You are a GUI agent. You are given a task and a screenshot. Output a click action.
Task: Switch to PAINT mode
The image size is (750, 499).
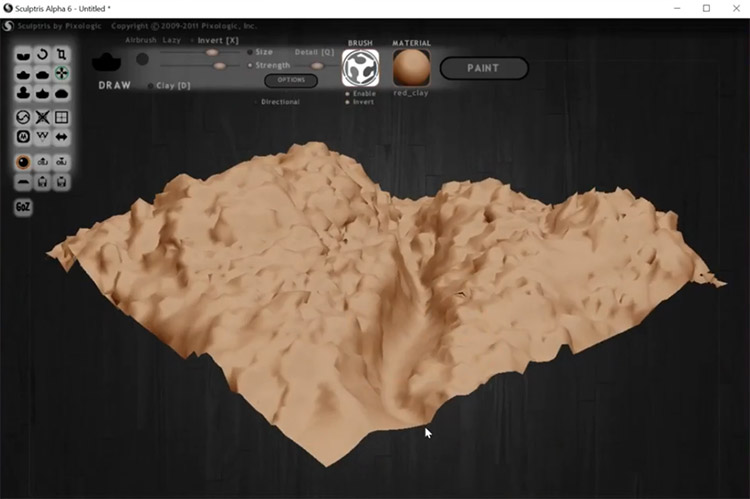484,68
